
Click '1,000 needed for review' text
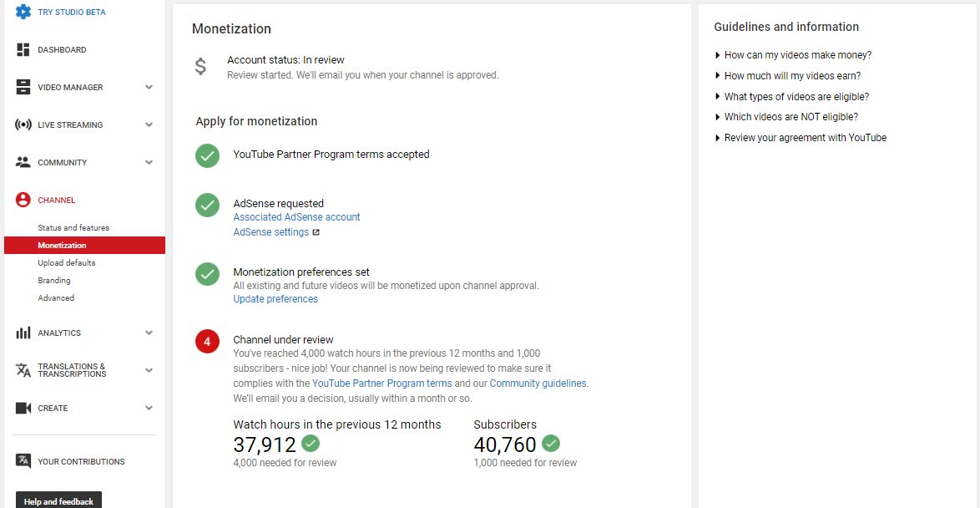click(525, 463)
